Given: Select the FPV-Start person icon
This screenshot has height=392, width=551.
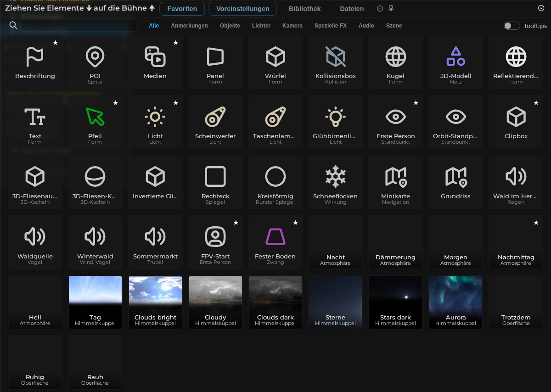Looking at the screenshot, I should 215,237.
